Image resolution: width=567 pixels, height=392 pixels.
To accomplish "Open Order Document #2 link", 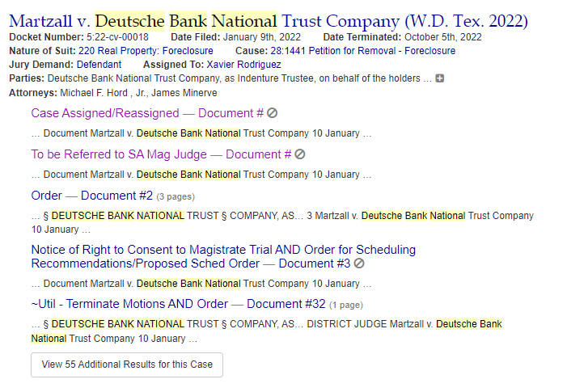I will pos(92,196).
